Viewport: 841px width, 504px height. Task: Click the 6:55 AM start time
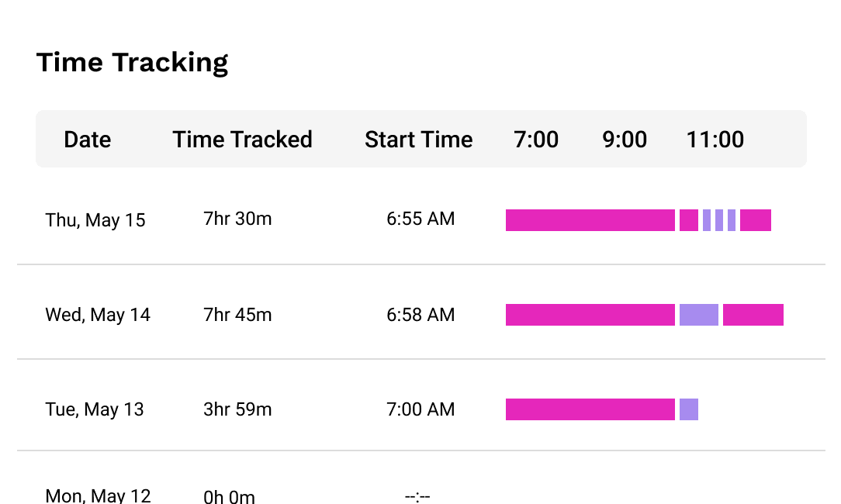point(420,219)
